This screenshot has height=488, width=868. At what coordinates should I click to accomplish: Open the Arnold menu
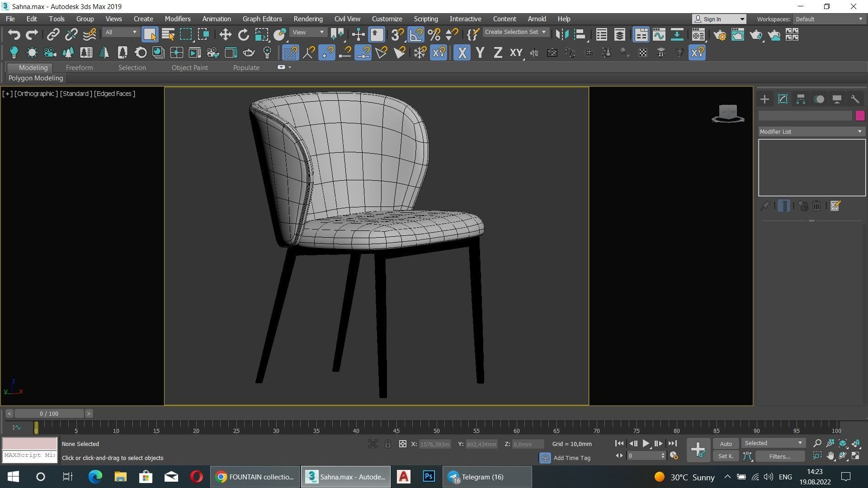coord(537,19)
